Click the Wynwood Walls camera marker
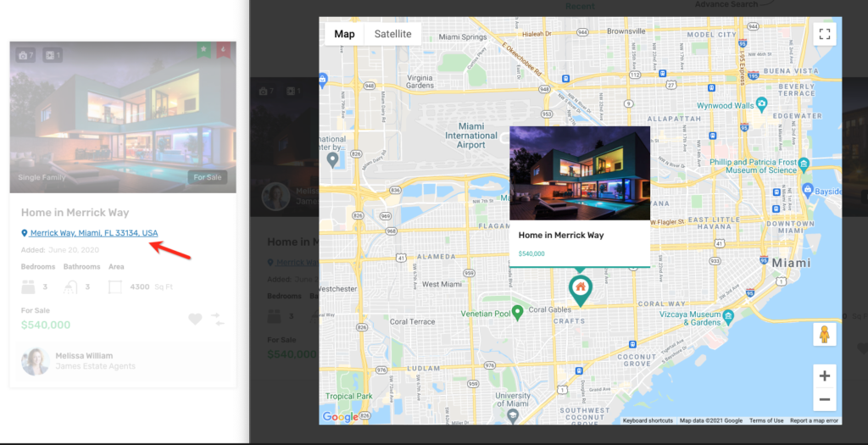Viewport: 868px width, 445px height. tap(762, 103)
